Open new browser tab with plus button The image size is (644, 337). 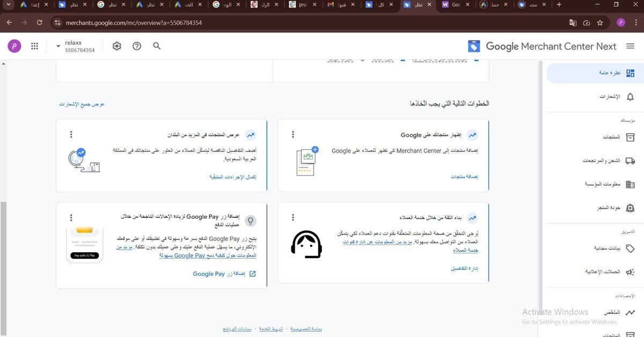[x=559, y=5]
